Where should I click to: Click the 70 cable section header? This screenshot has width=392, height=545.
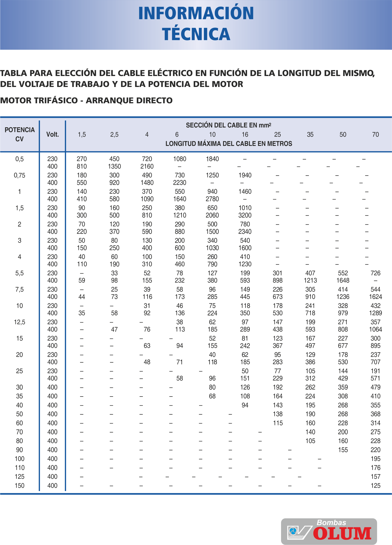[x=375, y=135]
